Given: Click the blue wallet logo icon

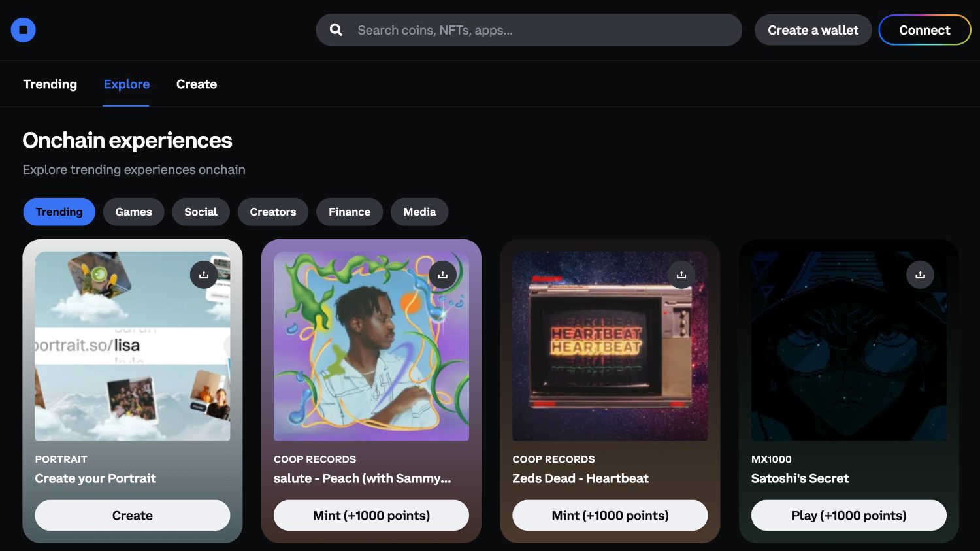Looking at the screenshot, I should click(23, 30).
